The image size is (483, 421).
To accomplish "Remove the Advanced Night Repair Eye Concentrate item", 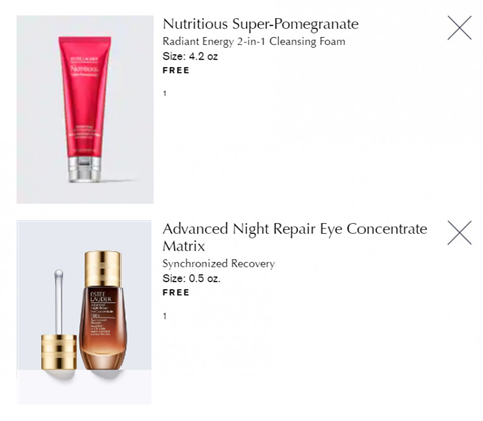I will [459, 233].
